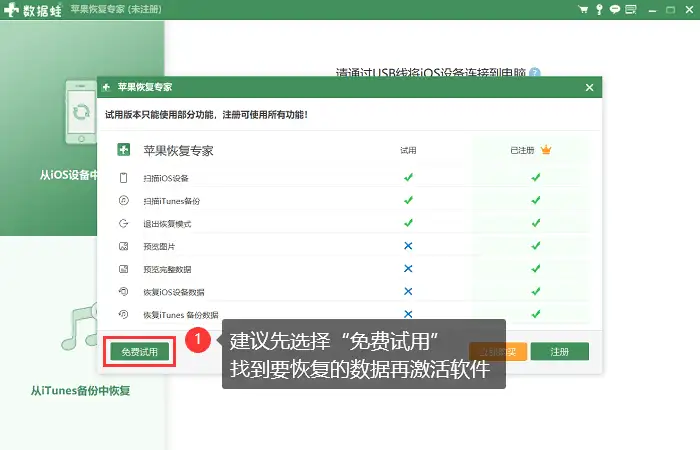This screenshot has width=700, height=450.
Task: Click the 预览完整数据 feature row label
Action: coord(167,269)
